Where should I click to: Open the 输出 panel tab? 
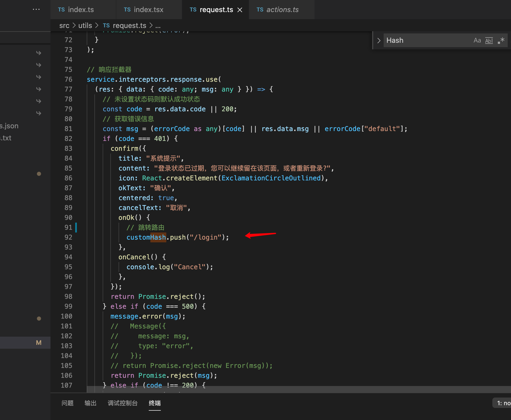[90, 403]
